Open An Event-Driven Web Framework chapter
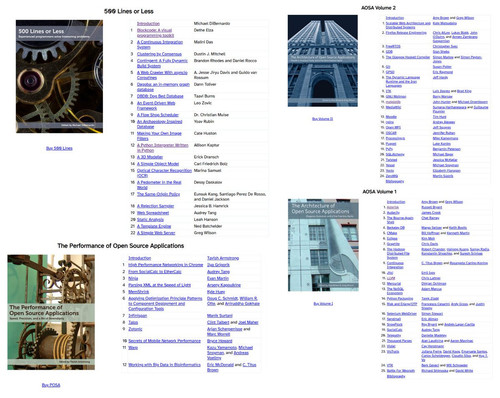This screenshot has height=398, width=500. click(156, 106)
